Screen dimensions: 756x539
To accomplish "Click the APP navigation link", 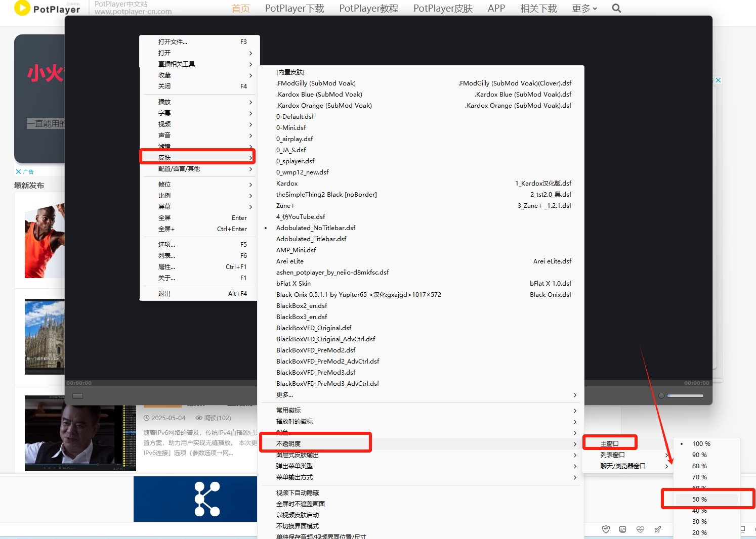I will coord(496,8).
